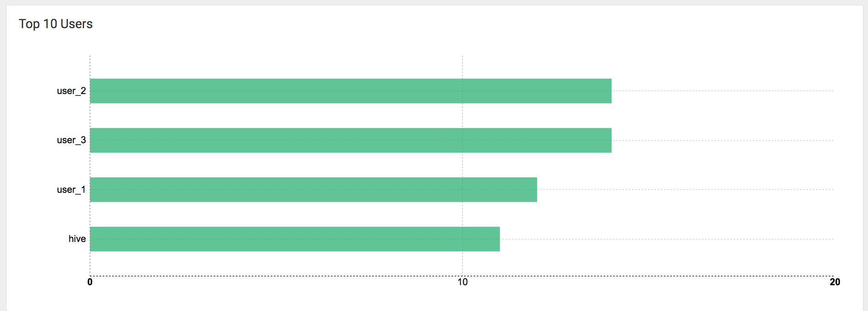The image size is (868, 311).
Task: Click the Top 10 Users chart title
Action: [x=55, y=24]
